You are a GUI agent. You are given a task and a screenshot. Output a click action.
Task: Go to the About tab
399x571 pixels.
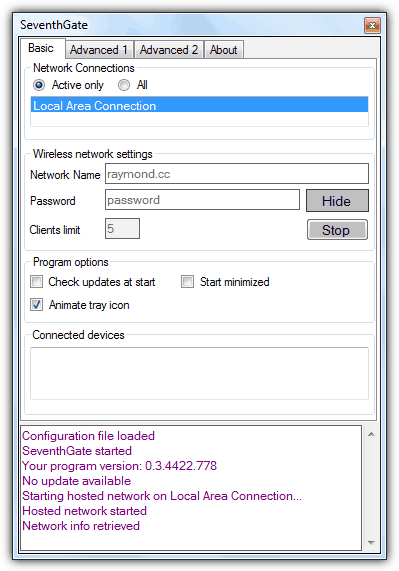(x=224, y=50)
